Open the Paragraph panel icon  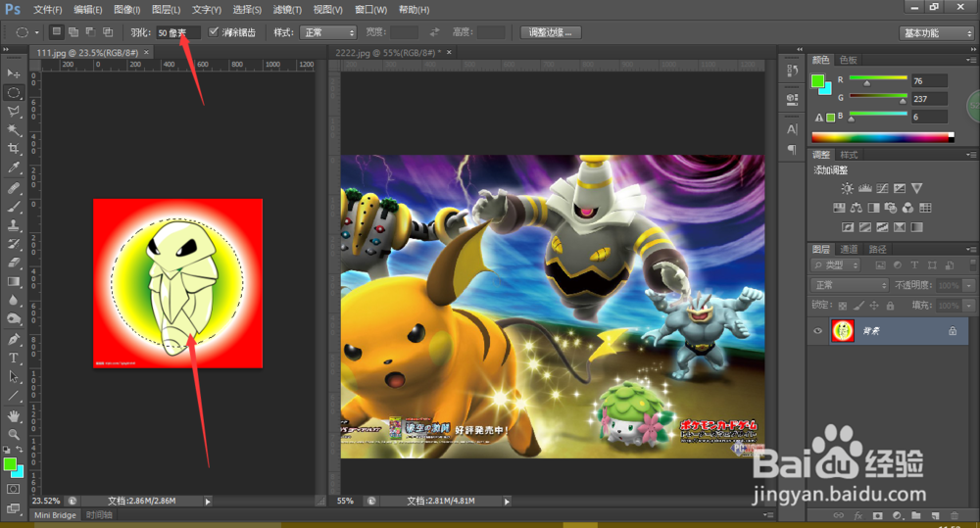(792, 149)
